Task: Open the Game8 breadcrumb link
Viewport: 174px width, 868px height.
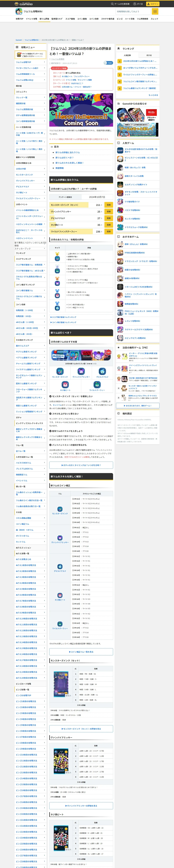Action: point(19,40)
